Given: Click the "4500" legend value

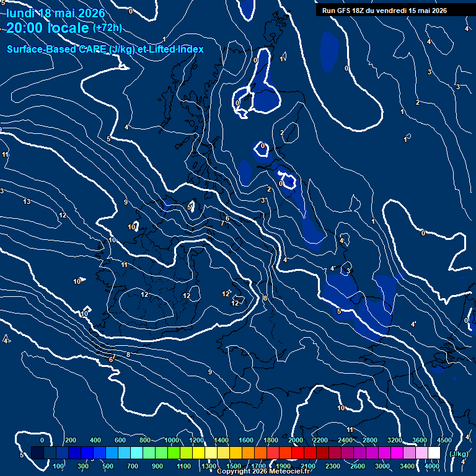Looking at the screenshot, I should 444,440.
